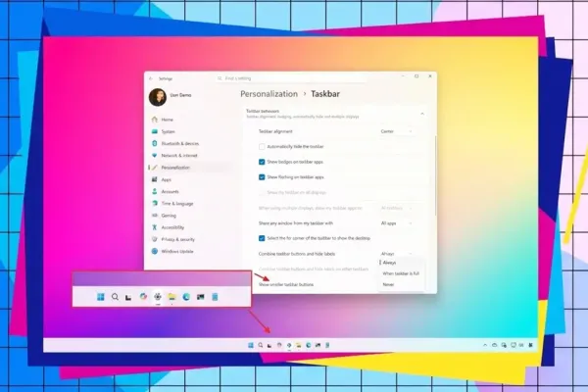Click the Personalization breadcrumb link
This screenshot has width=588, height=392.
click(x=269, y=94)
